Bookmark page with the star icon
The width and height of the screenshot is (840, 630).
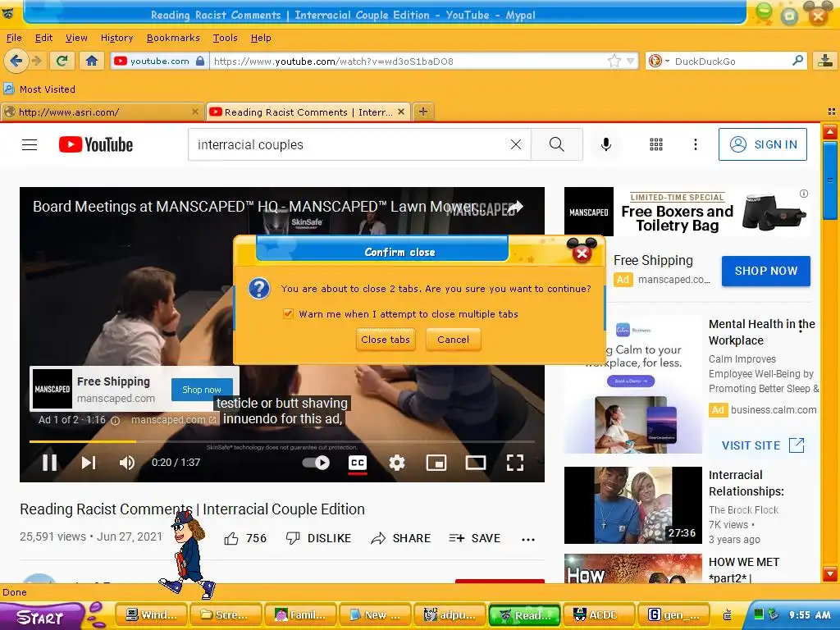click(x=614, y=61)
